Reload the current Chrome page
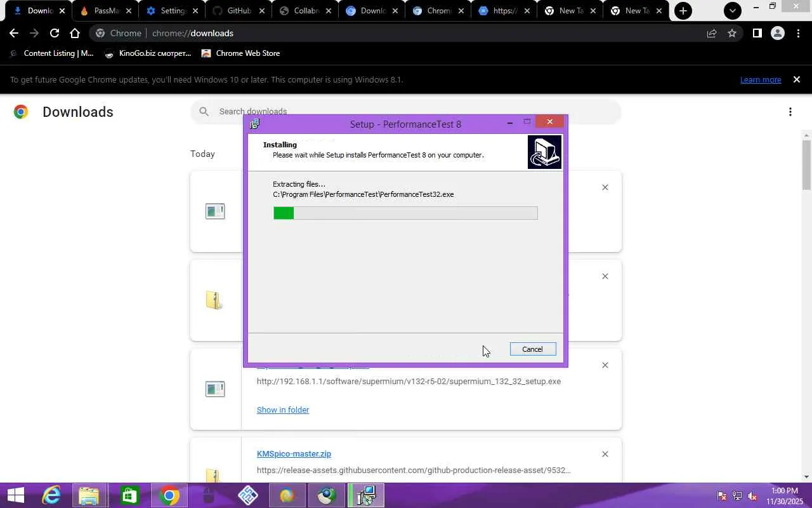 (x=55, y=33)
